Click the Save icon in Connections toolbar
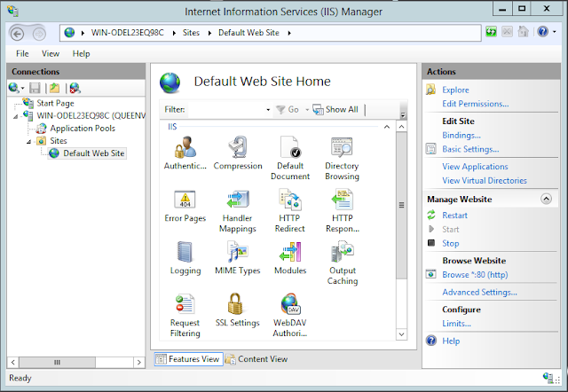The width and height of the screenshot is (568, 392). (x=35, y=88)
